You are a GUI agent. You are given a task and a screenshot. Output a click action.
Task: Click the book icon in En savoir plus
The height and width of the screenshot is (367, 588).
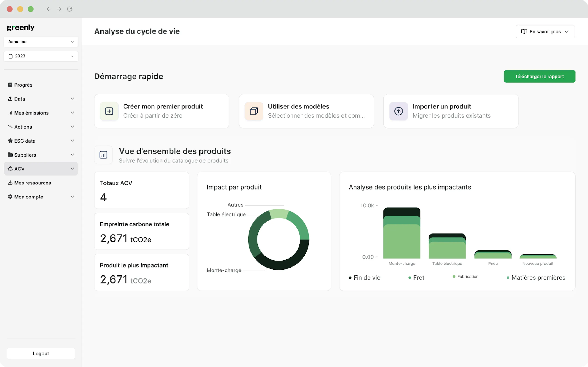coord(524,31)
